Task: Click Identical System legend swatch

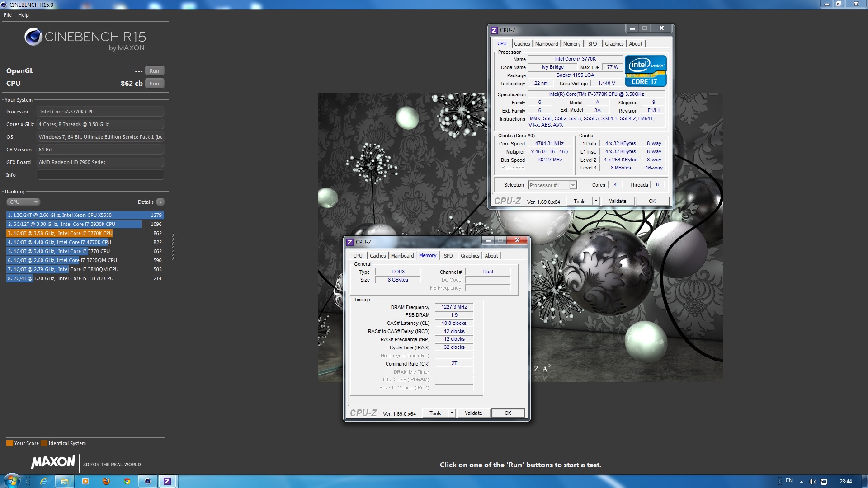Action: pyautogui.click(x=44, y=443)
